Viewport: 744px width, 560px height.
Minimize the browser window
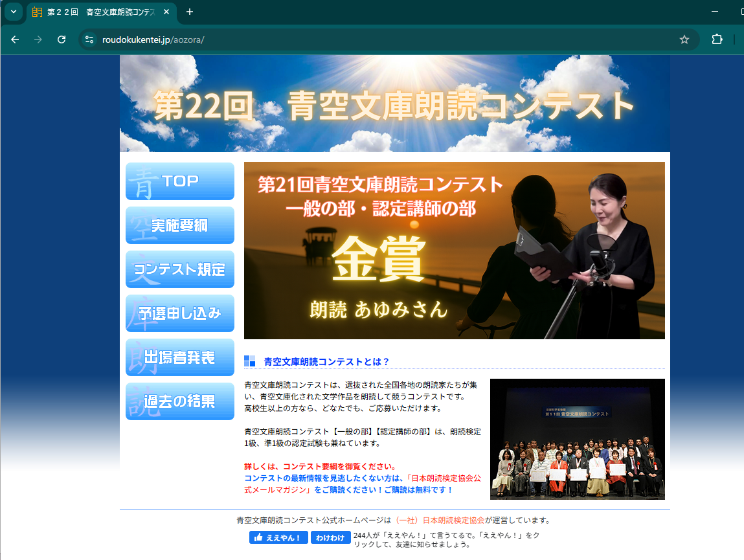pyautogui.click(x=715, y=12)
